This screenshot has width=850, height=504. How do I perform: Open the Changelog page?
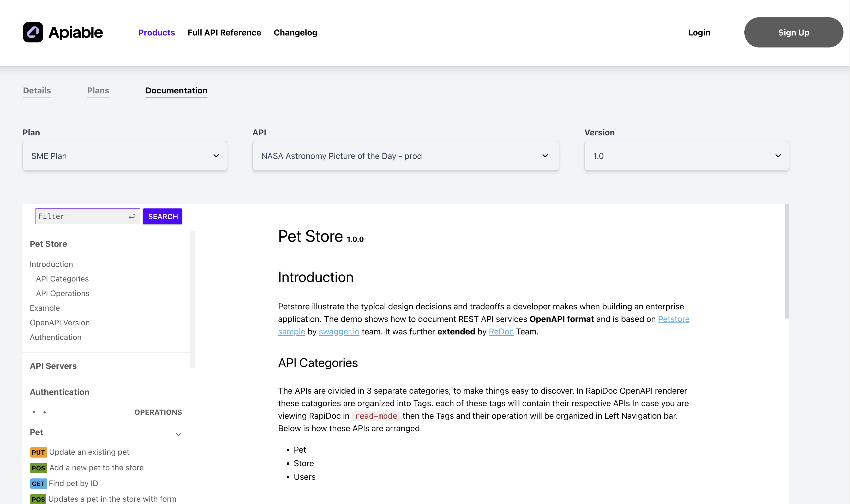pyautogui.click(x=295, y=33)
